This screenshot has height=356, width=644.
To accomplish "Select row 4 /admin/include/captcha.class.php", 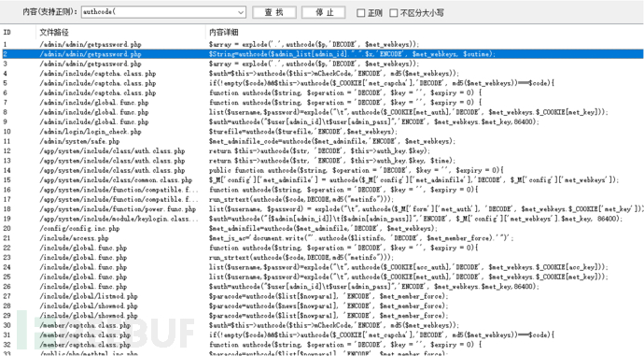I will (x=98, y=74).
